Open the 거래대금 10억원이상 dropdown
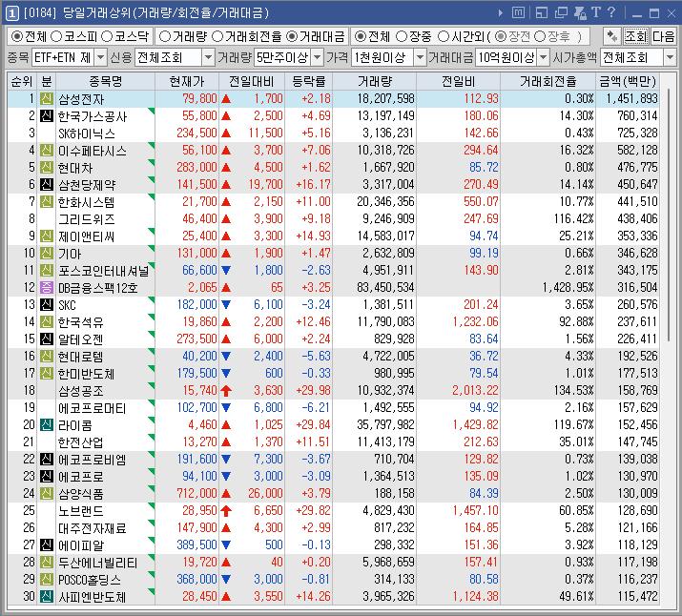This screenshot has width=682, height=616. coord(544,57)
